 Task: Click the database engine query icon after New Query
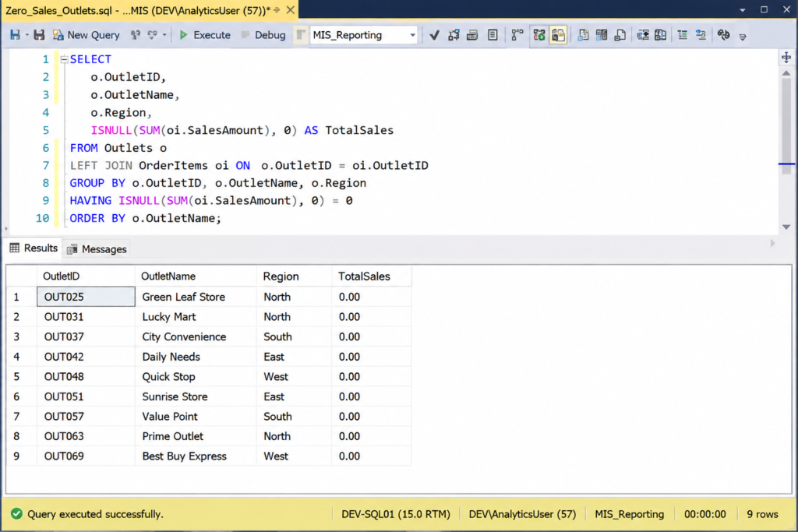click(x=136, y=35)
